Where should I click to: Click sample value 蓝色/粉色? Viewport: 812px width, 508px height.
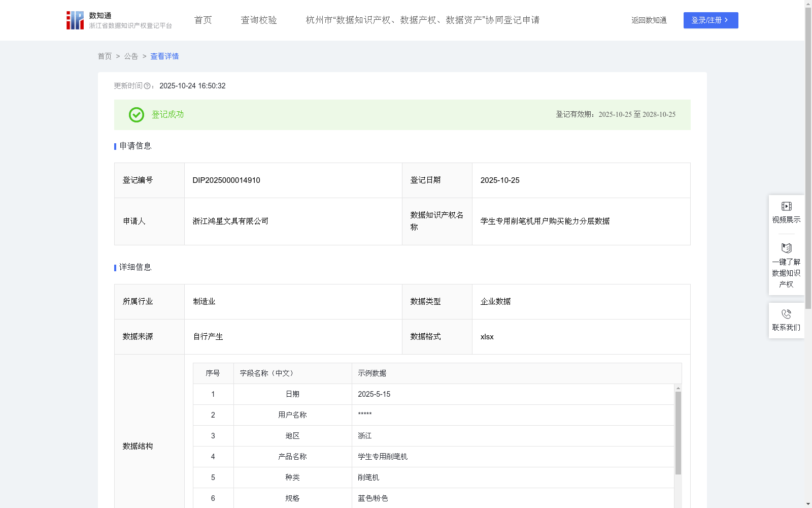(373, 498)
